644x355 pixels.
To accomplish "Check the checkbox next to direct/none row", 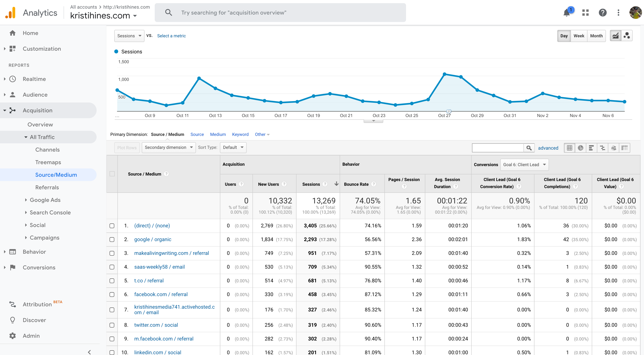I will point(112,226).
